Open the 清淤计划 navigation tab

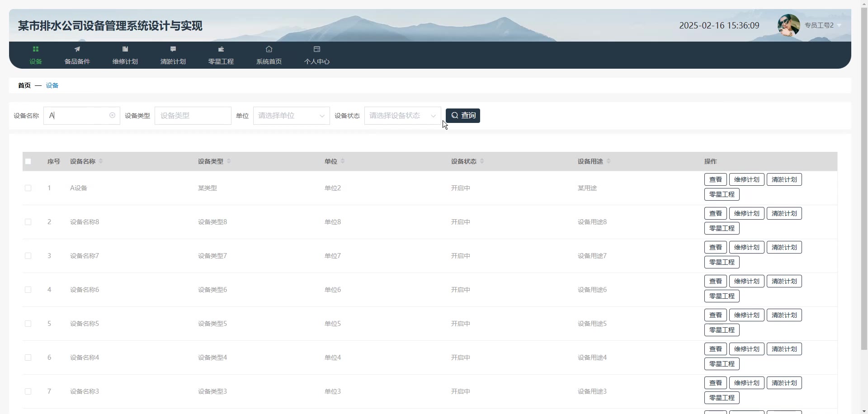[173, 55]
